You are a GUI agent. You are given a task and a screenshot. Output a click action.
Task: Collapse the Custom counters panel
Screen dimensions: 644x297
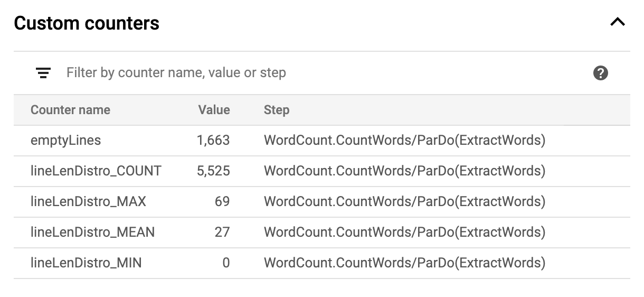[x=617, y=22]
